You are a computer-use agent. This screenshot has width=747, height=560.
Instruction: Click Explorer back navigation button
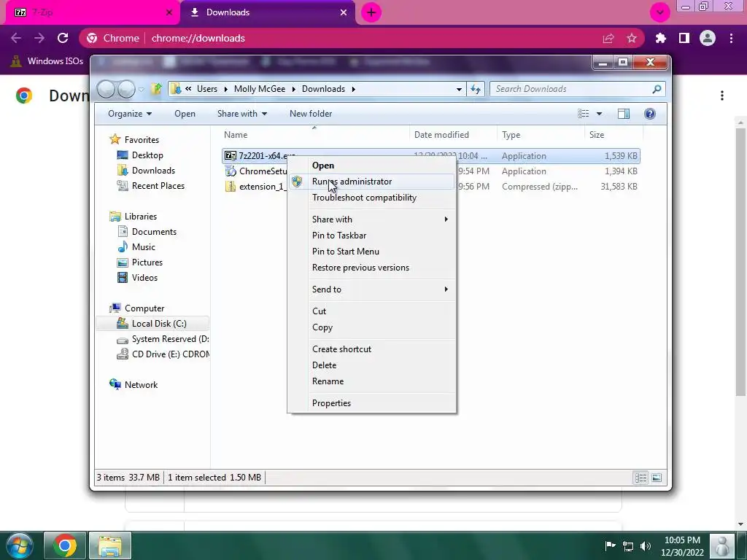coord(107,89)
